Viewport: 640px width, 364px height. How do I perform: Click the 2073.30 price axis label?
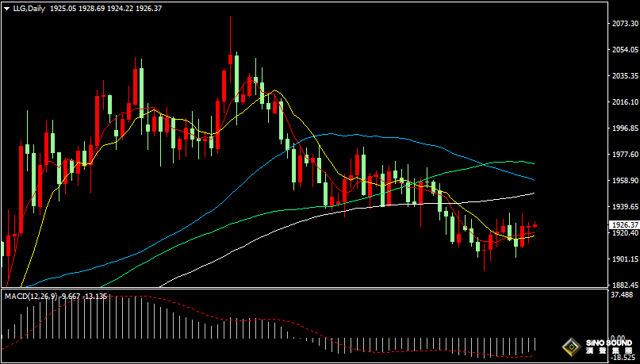click(x=623, y=24)
